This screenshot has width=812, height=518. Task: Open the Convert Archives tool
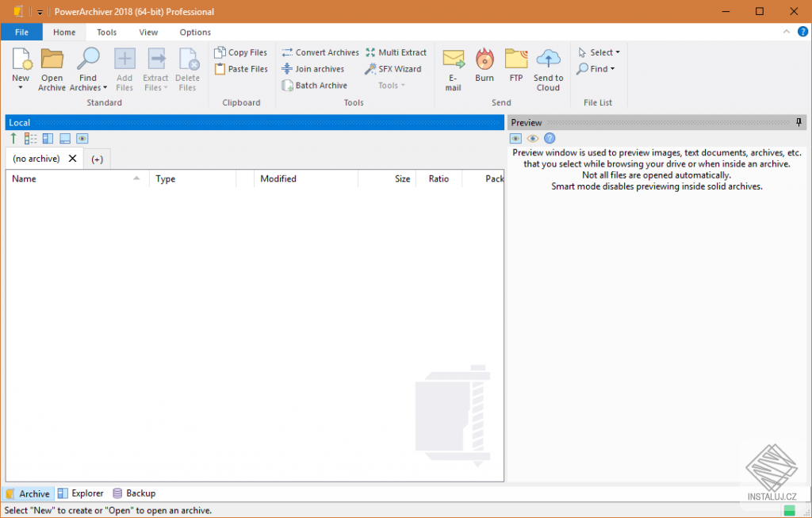[320, 52]
